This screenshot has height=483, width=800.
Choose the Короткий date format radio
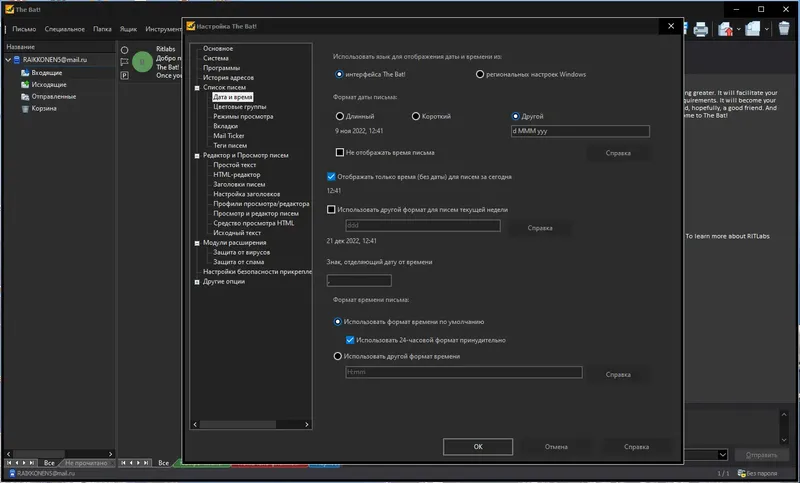pyautogui.click(x=415, y=116)
